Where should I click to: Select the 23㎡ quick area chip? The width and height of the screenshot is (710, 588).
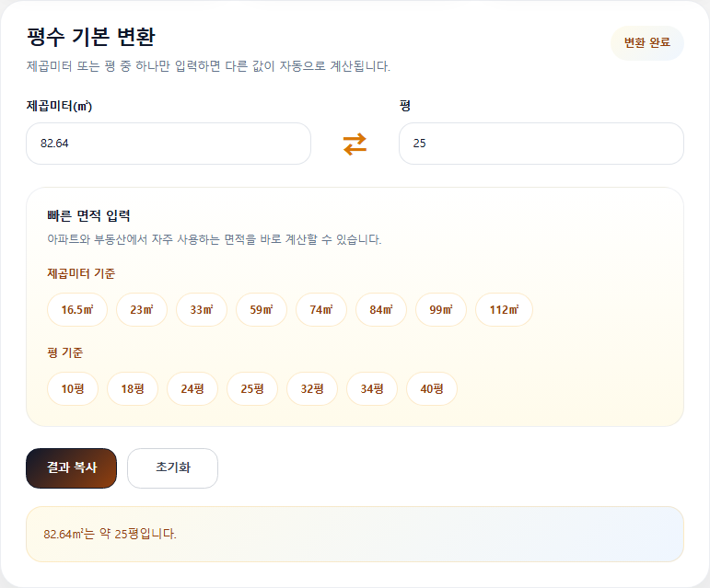pos(142,310)
